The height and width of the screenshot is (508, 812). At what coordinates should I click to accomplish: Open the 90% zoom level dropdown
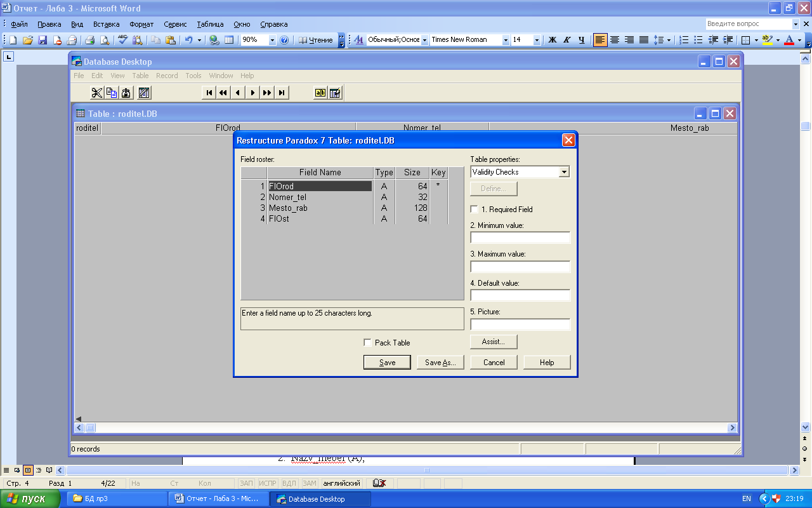tap(272, 40)
